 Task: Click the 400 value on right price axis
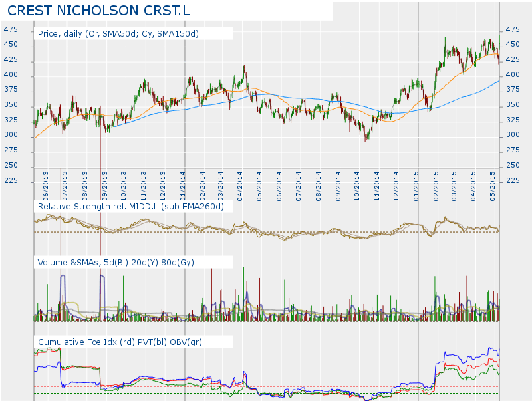[513, 74]
